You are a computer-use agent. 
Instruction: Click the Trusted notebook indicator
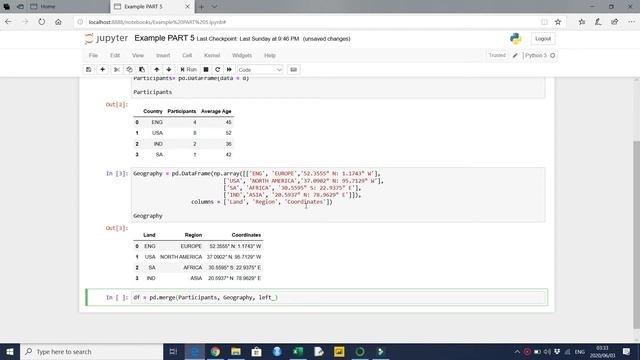(x=497, y=56)
